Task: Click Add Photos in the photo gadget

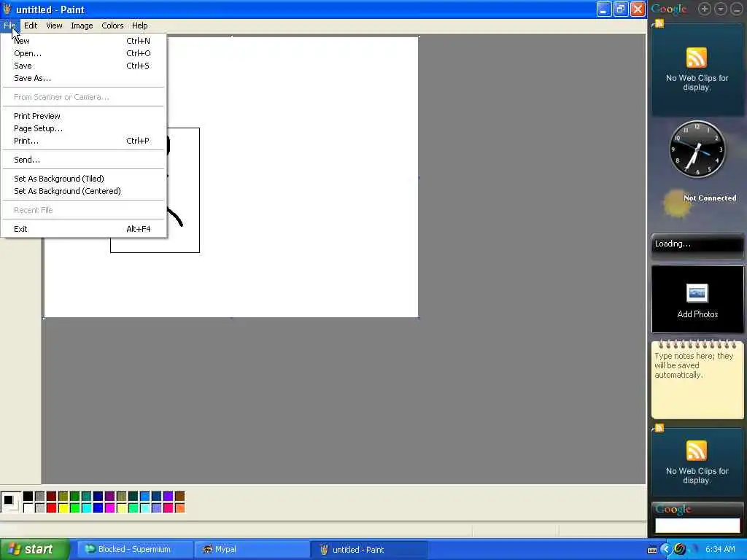Action: click(697, 314)
